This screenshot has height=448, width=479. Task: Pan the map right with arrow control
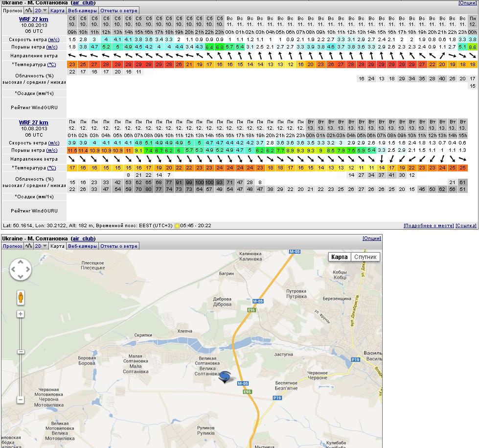(27, 270)
